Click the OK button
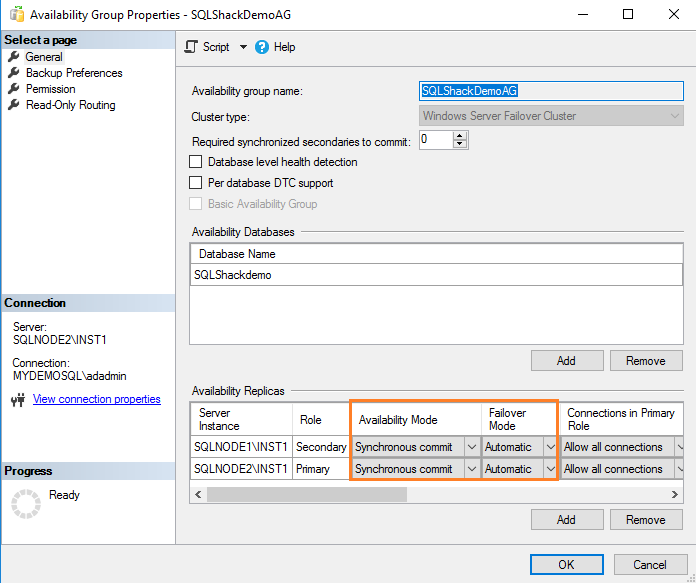This screenshot has width=696, height=583. coord(566,564)
